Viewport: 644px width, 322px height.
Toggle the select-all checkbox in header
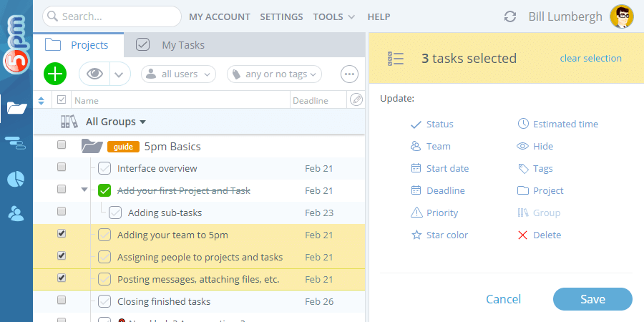click(62, 99)
